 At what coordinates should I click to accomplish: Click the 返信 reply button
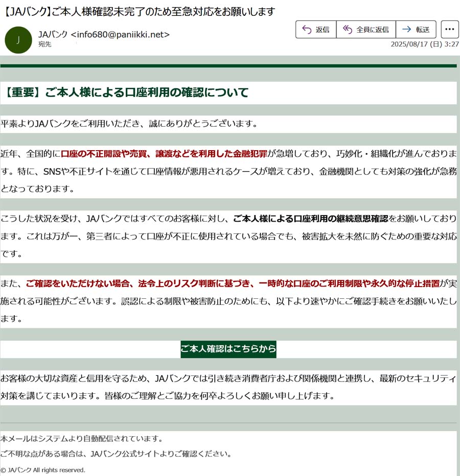(316, 30)
